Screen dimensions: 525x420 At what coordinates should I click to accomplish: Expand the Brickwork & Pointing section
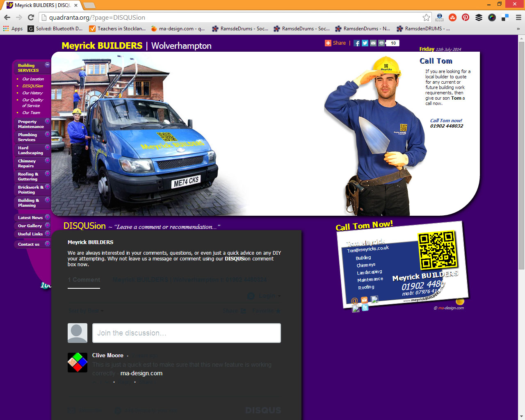(x=47, y=187)
